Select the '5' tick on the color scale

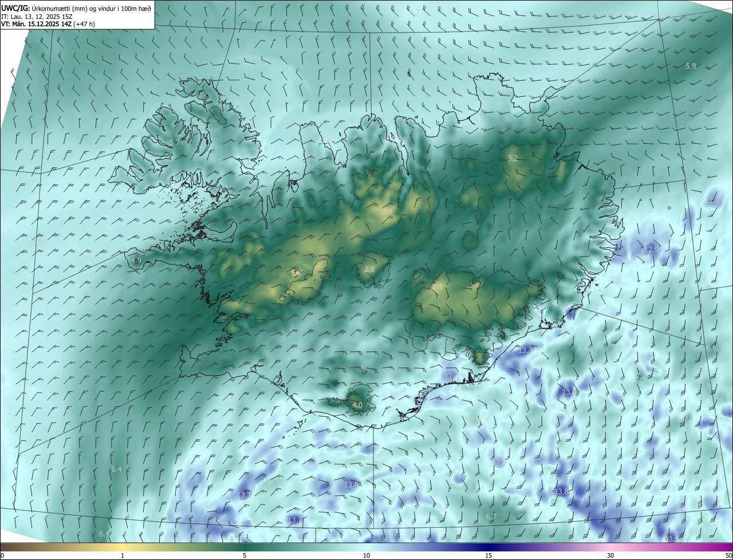[245, 556]
